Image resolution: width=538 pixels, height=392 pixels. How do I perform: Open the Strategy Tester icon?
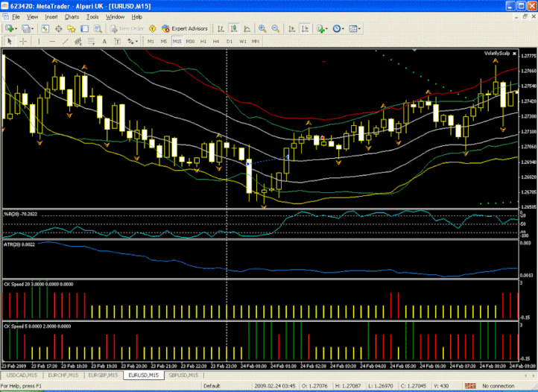point(98,29)
